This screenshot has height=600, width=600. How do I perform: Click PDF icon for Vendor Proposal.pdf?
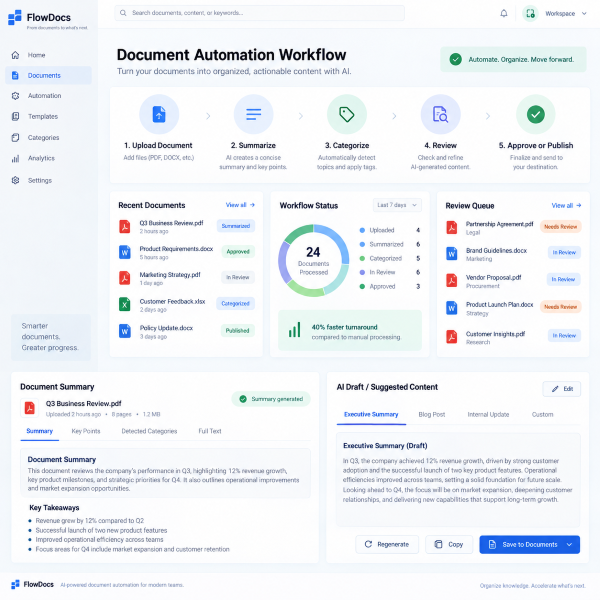(452, 280)
